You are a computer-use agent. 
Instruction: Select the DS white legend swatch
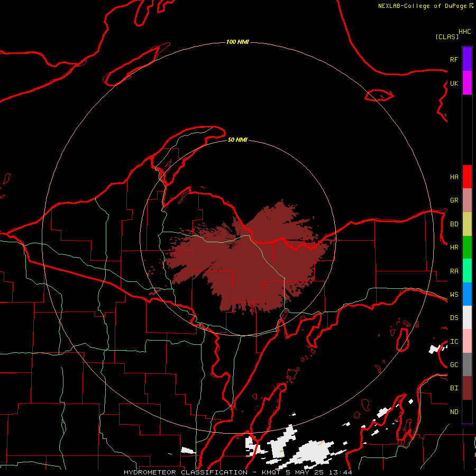point(467,317)
